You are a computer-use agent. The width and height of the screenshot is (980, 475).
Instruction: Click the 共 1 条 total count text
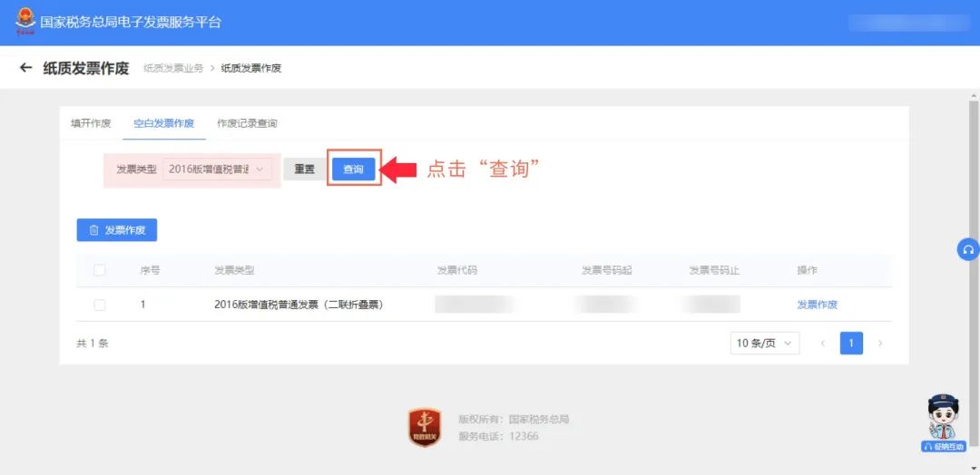(93, 343)
